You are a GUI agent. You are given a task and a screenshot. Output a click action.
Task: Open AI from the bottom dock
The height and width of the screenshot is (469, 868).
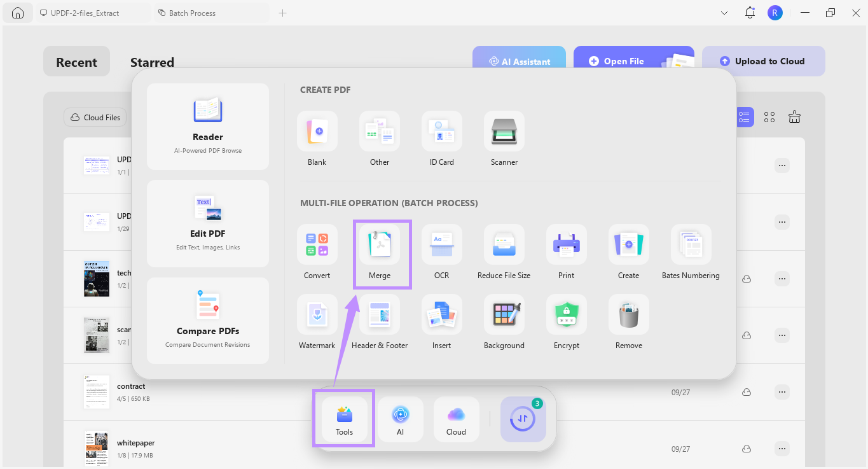400,419
